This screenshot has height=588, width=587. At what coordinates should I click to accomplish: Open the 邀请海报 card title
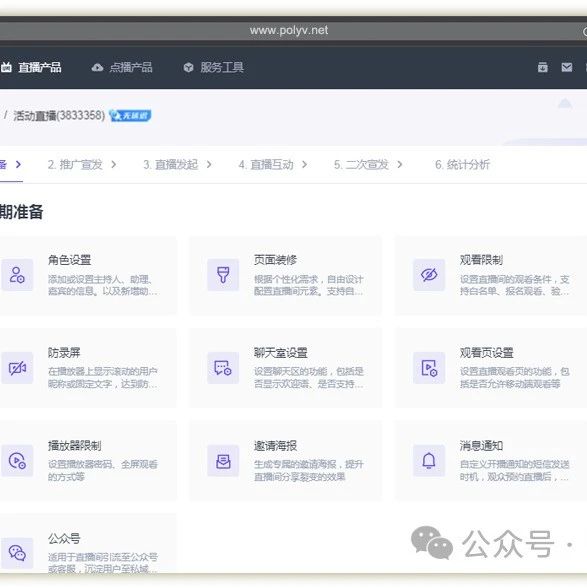click(x=275, y=446)
